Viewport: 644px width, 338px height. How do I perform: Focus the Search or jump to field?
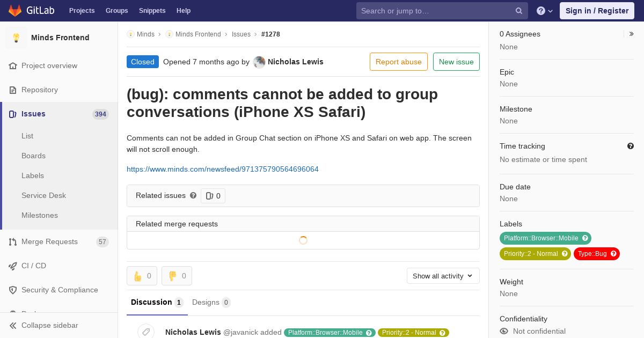442,11
